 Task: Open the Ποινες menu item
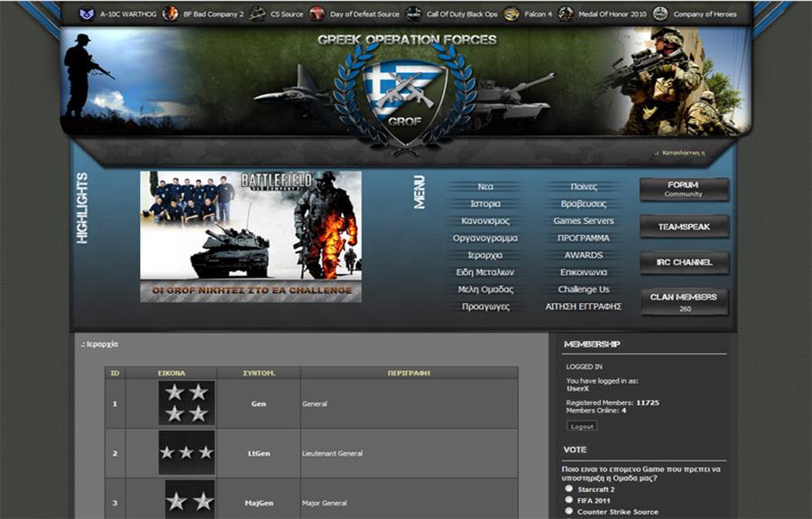tap(584, 187)
